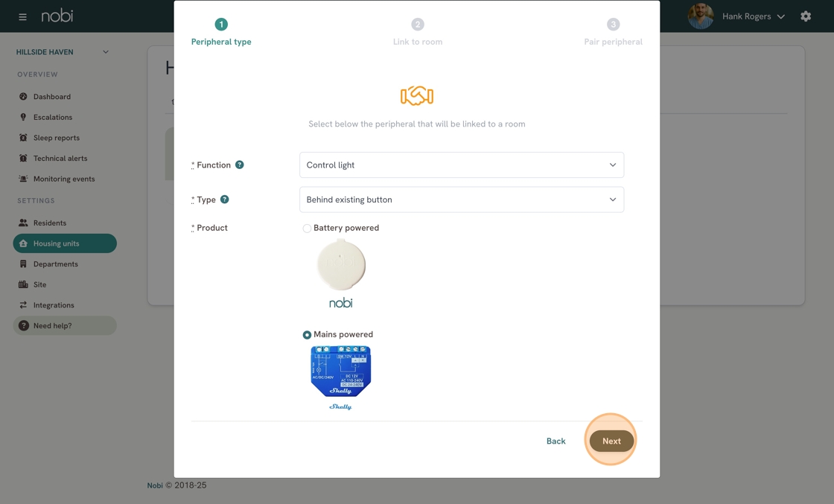Viewport: 834px width, 504px height.
Task: Click the Need help? button
Action: tap(65, 326)
